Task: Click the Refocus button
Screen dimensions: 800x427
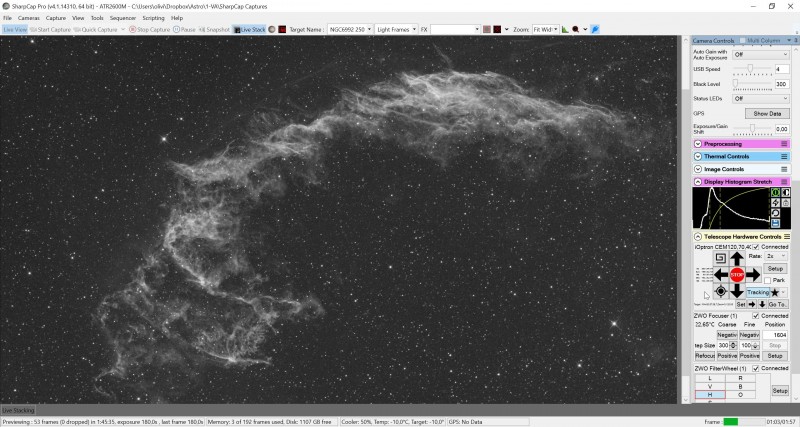Action: point(705,356)
